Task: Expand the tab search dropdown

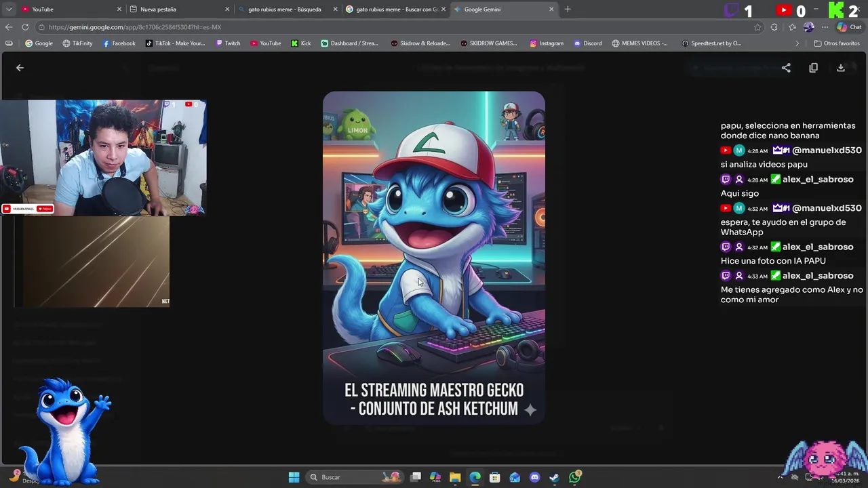Action: coord(8,9)
